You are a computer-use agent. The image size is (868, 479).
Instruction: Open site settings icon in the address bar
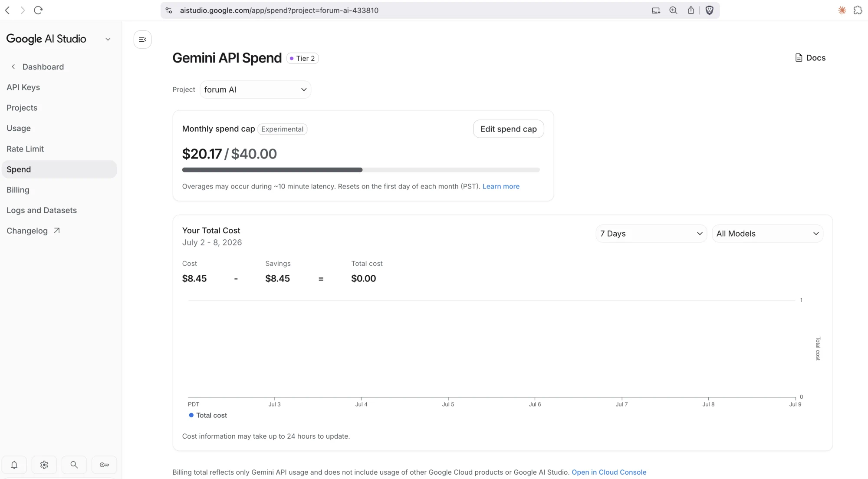[x=169, y=10]
